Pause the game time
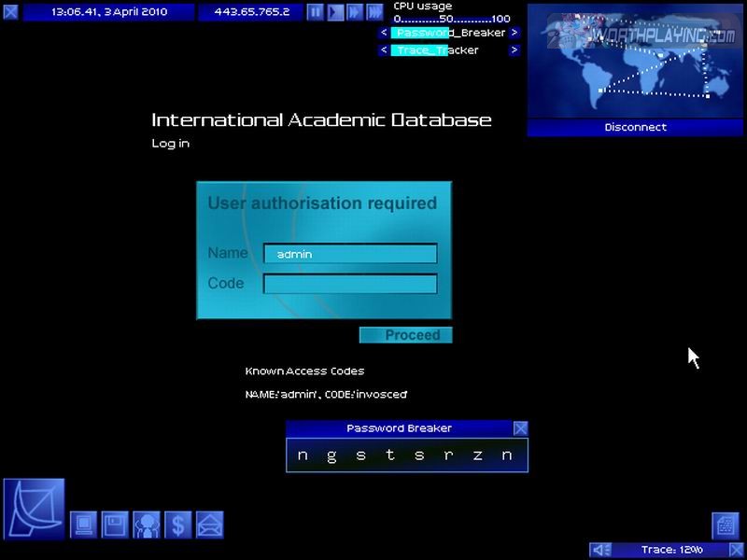 click(x=316, y=12)
